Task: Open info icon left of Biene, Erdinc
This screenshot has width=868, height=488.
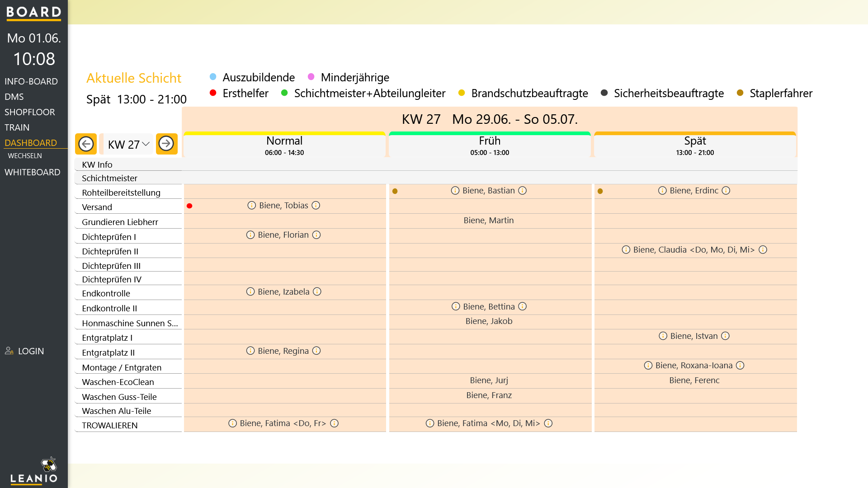Action: coord(662,191)
